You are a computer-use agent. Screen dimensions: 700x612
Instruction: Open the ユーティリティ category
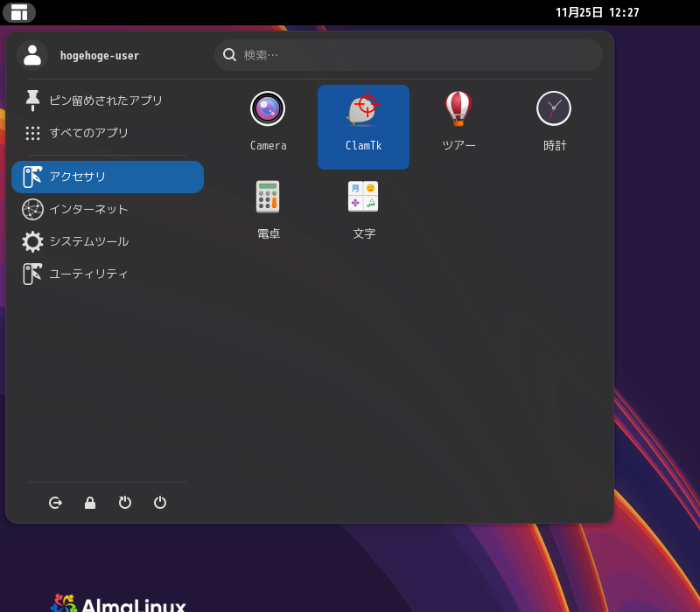point(108,274)
